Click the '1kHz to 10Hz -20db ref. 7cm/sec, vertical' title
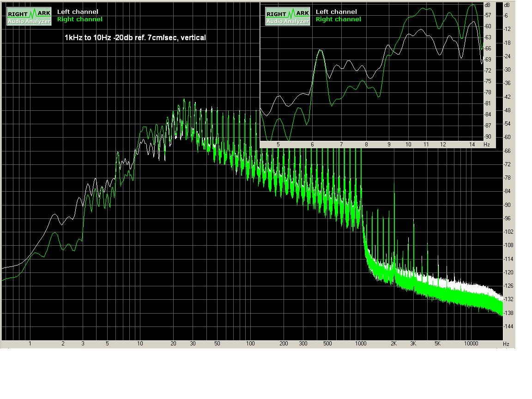532x399 pixels. click(x=135, y=38)
